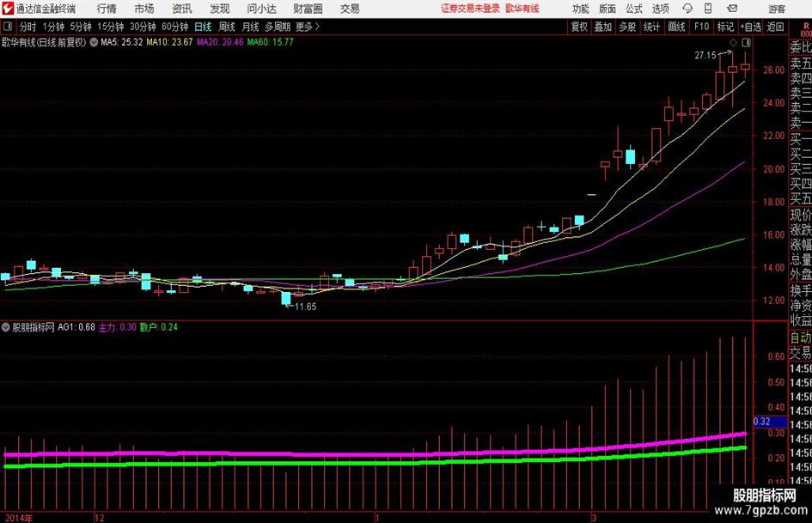
Task: Click the 12 month timeline marker
Action: 100,518
